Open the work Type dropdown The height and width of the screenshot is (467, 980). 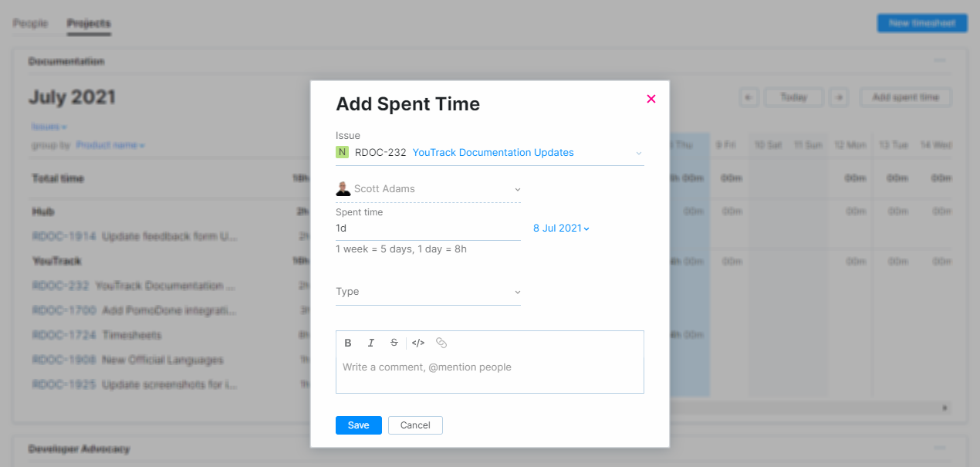pyautogui.click(x=517, y=292)
